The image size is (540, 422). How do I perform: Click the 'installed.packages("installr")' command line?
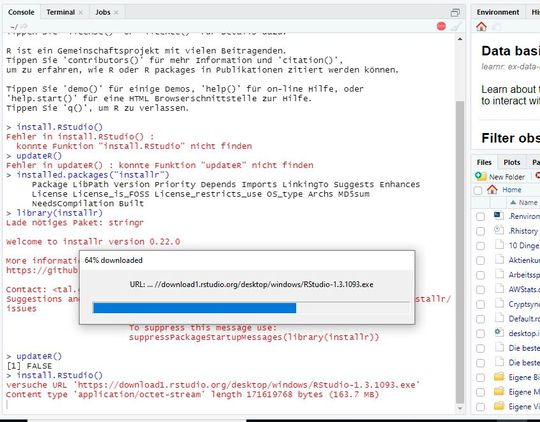93,175
